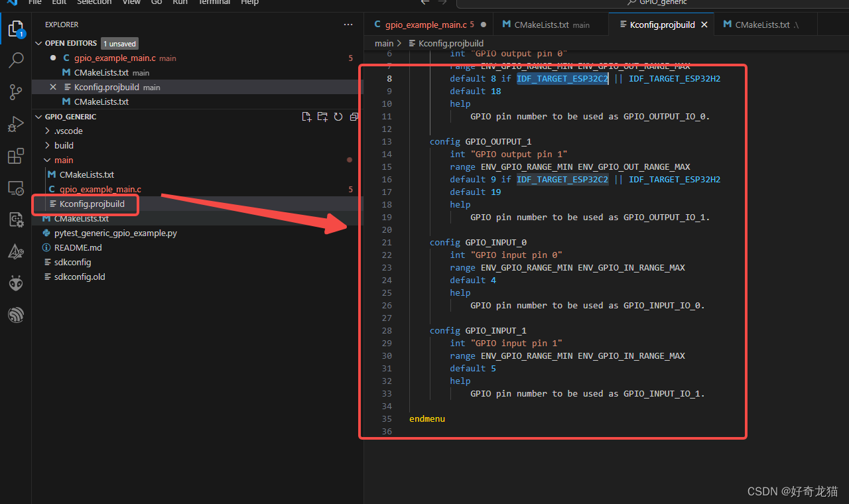Open the View menu
The height and width of the screenshot is (504, 849).
(x=131, y=3)
